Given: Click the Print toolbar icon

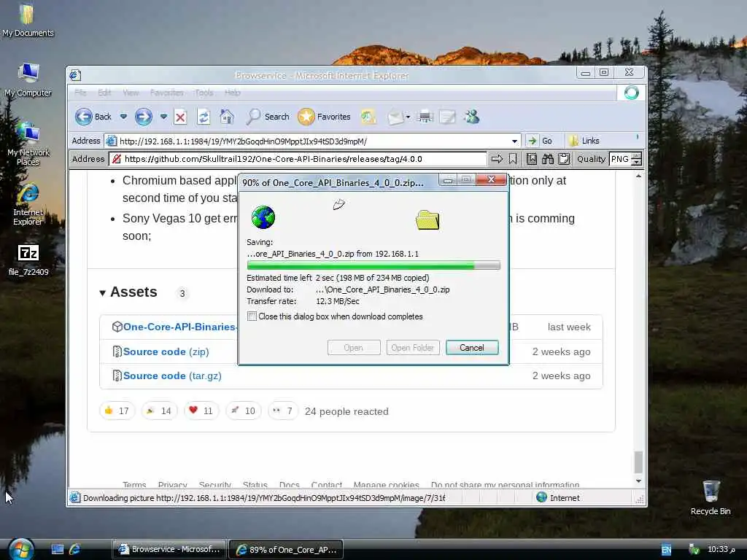Looking at the screenshot, I should tap(425, 117).
